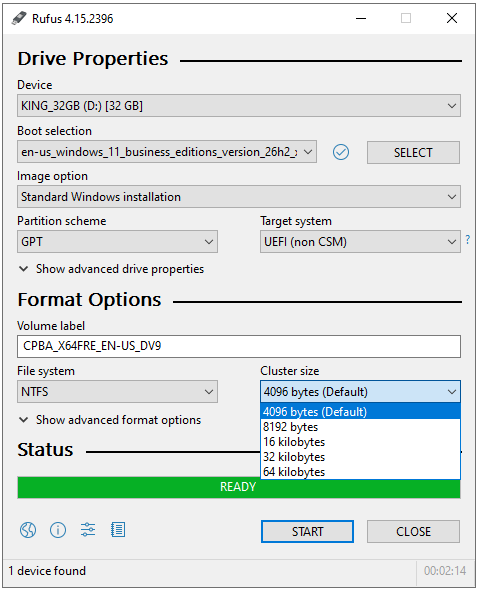Open application settings sliders icon
The height and width of the screenshot is (591, 478).
coord(88,530)
